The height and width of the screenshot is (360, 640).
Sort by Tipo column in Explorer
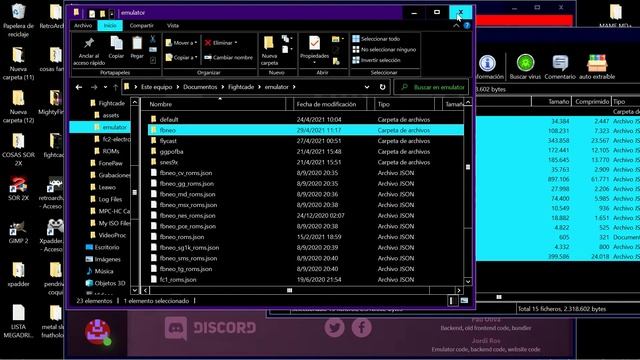pyautogui.click(x=404, y=104)
